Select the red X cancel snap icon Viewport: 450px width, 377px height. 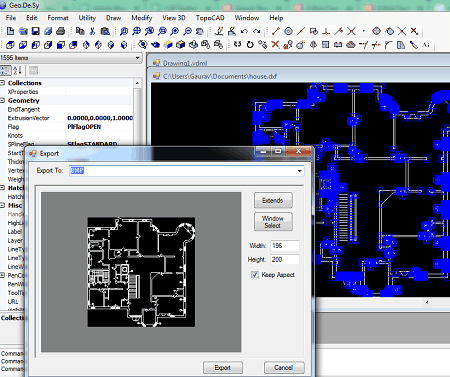point(414,31)
